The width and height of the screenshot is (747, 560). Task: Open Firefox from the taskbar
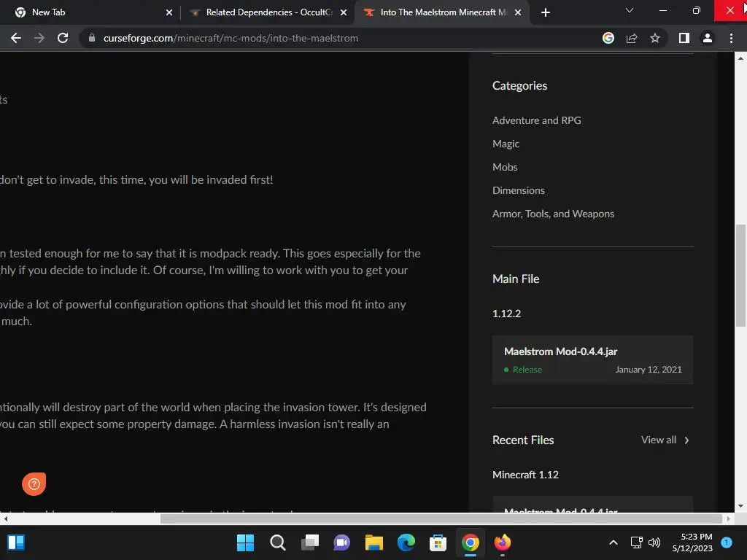click(502, 542)
